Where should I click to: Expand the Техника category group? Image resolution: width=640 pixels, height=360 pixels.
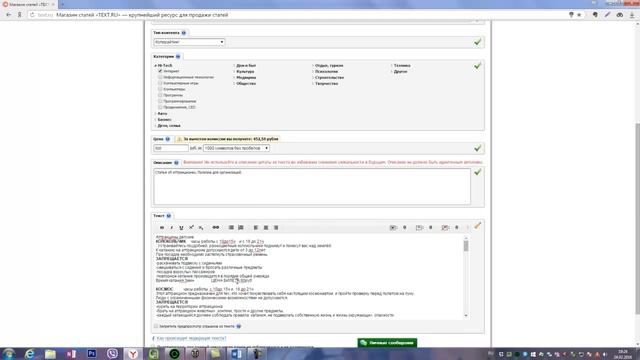[401, 65]
